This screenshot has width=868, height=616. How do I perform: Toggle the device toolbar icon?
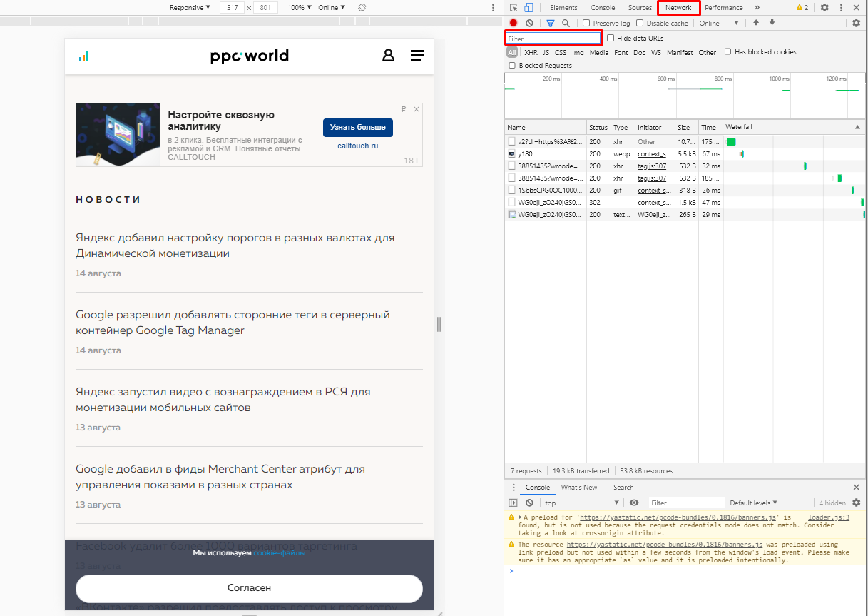529,8
